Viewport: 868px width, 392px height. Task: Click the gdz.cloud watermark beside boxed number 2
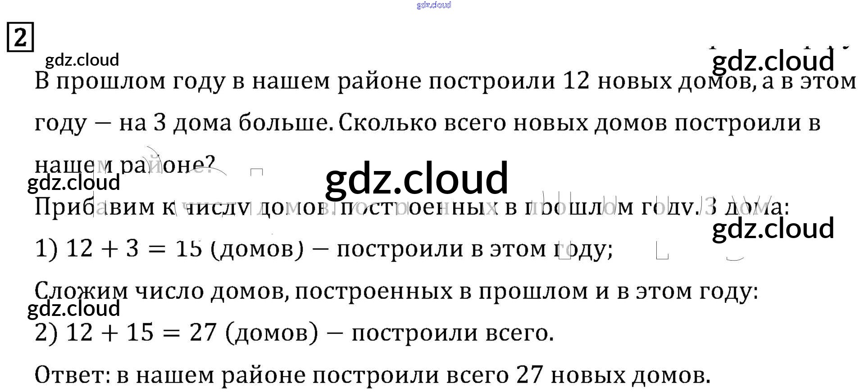pos(82,60)
